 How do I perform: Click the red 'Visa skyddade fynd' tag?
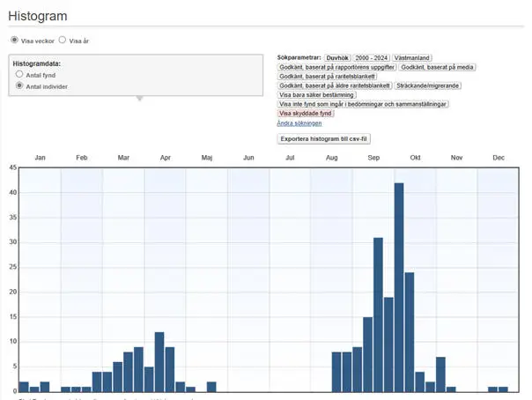point(305,114)
